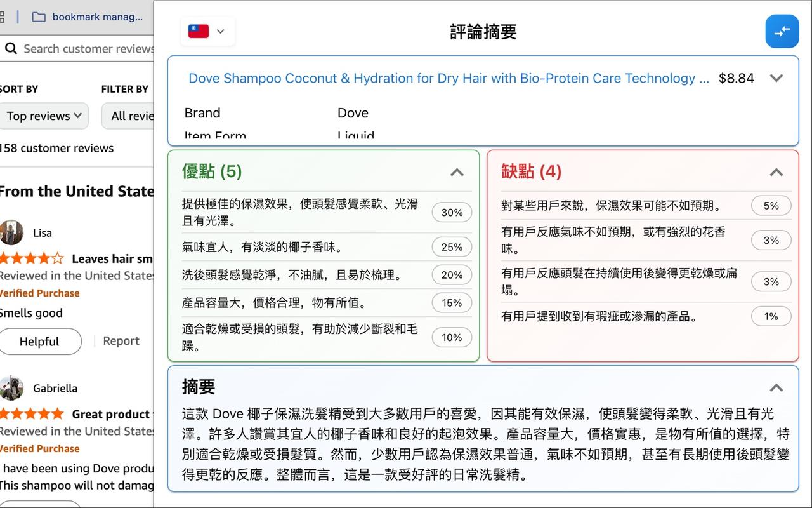Collapse the 優點 pros panel
This screenshot has height=508, width=812.
(x=457, y=172)
